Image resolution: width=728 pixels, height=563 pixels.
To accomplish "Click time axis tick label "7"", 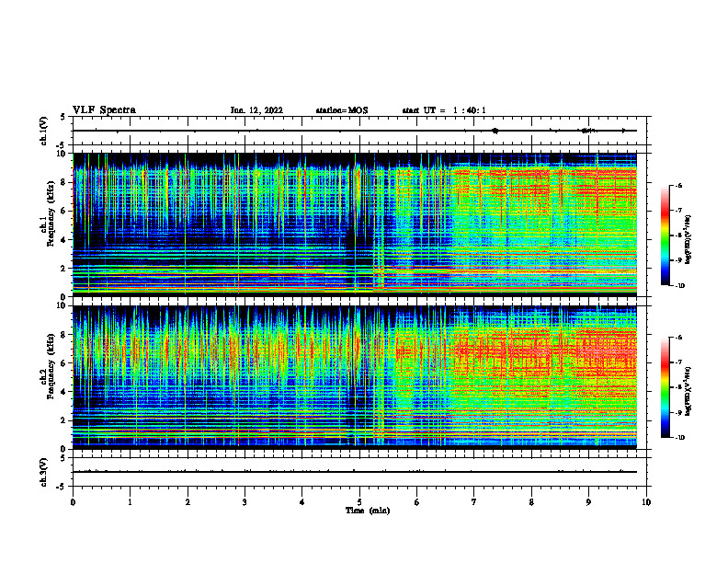I will click(474, 502).
